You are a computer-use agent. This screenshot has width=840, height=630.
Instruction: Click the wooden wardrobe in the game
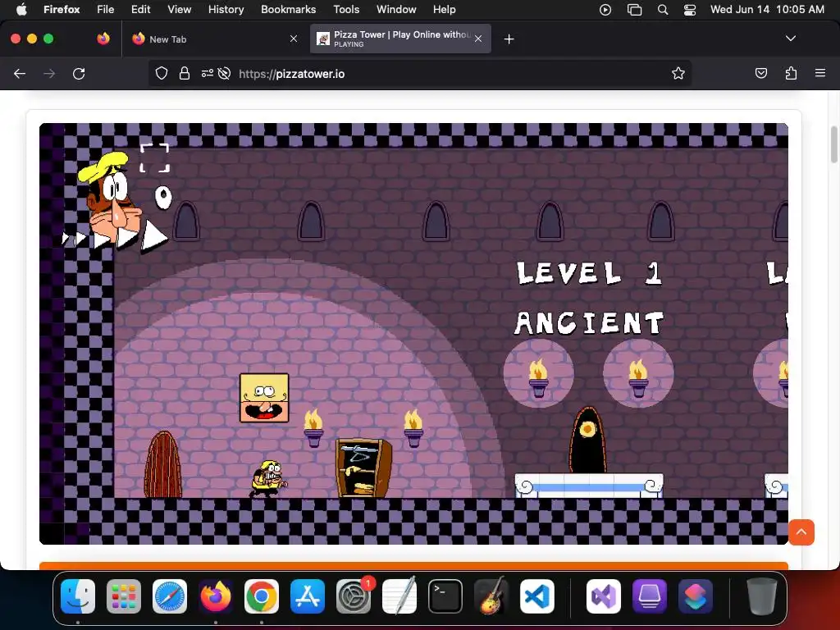(363, 468)
